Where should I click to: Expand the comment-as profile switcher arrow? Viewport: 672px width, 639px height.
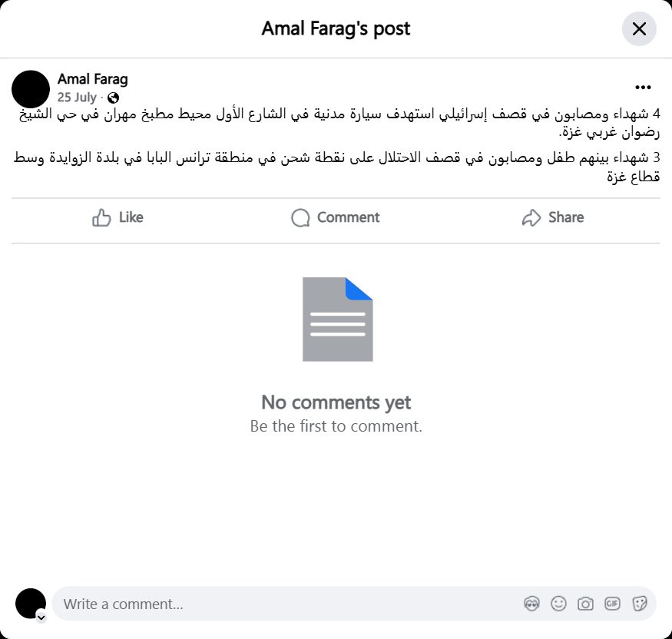click(41, 617)
